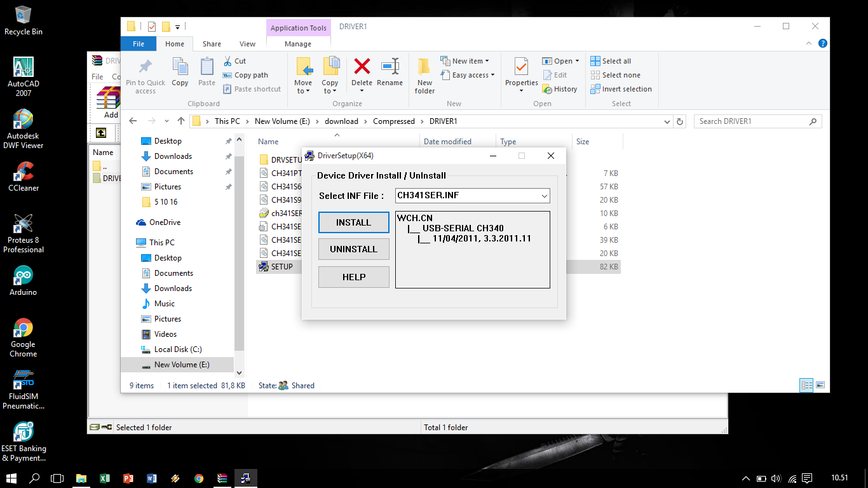Switch to the Share ribbon tab
The height and width of the screenshot is (488, 868).
(x=212, y=44)
